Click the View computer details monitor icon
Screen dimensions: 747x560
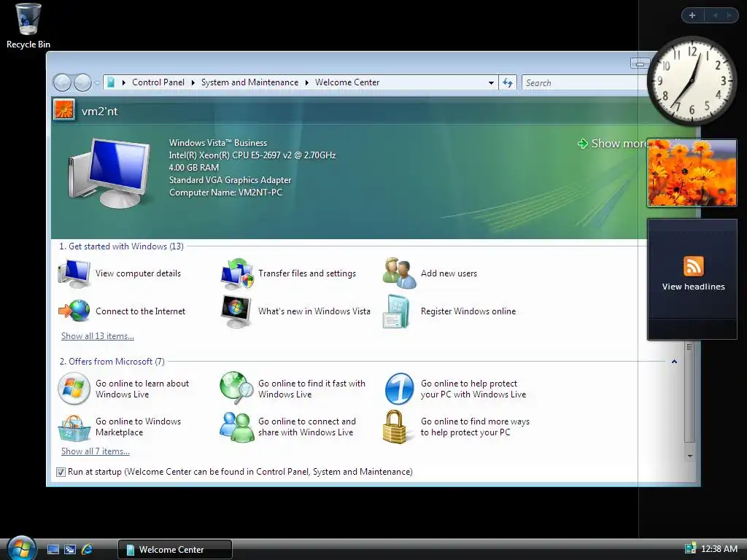(74, 273)
